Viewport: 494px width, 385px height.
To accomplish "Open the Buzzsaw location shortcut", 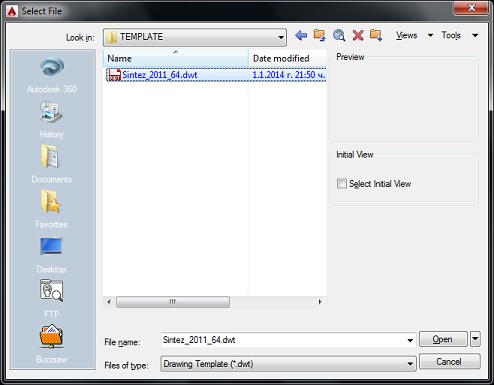I will click(51, 344).
